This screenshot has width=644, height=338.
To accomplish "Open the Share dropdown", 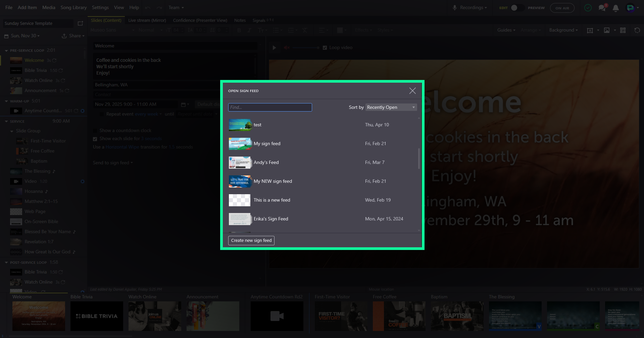I will coord(73,36).
